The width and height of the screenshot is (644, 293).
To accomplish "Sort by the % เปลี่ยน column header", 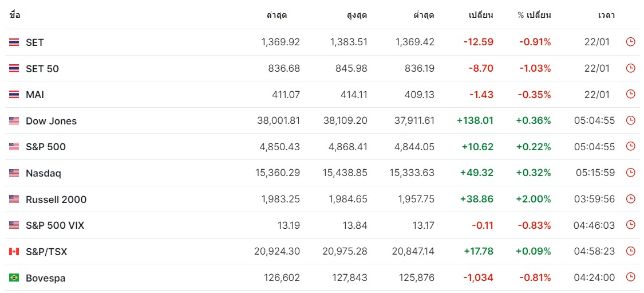I will (x=534, y=15).
